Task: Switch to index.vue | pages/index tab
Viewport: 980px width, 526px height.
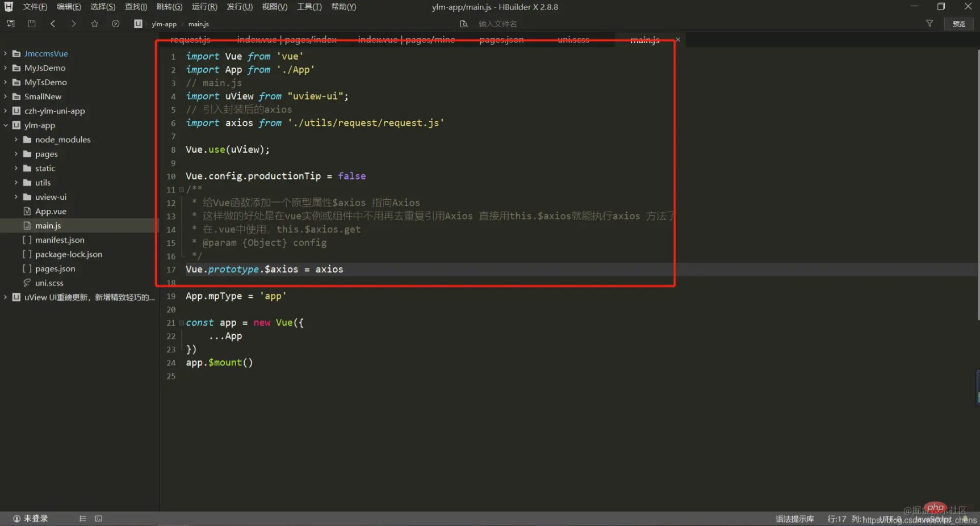Action: click(x=287, y=39)
